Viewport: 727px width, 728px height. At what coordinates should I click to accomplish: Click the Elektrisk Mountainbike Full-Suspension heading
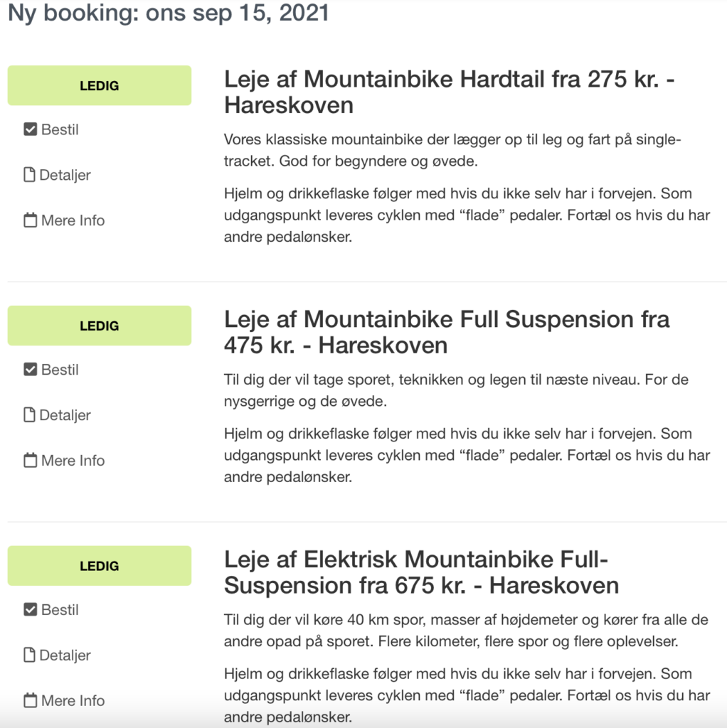[421, 572]
